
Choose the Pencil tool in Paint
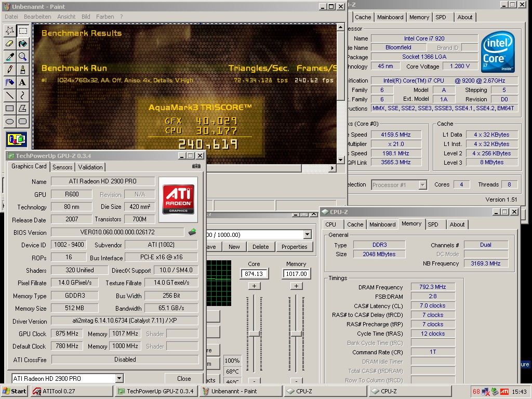click(10, 70)
